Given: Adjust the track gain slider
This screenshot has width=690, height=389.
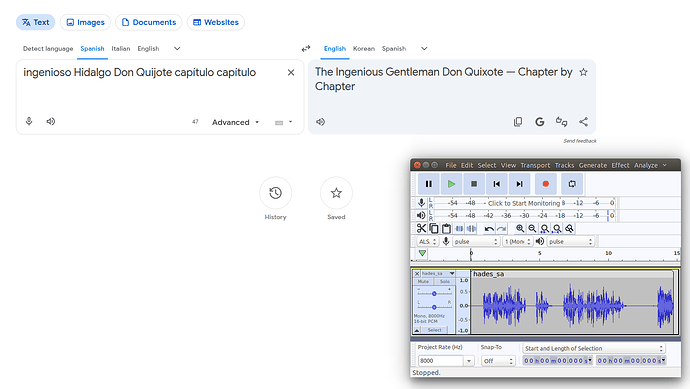Looking at the screenshot, I should [434, 293].
